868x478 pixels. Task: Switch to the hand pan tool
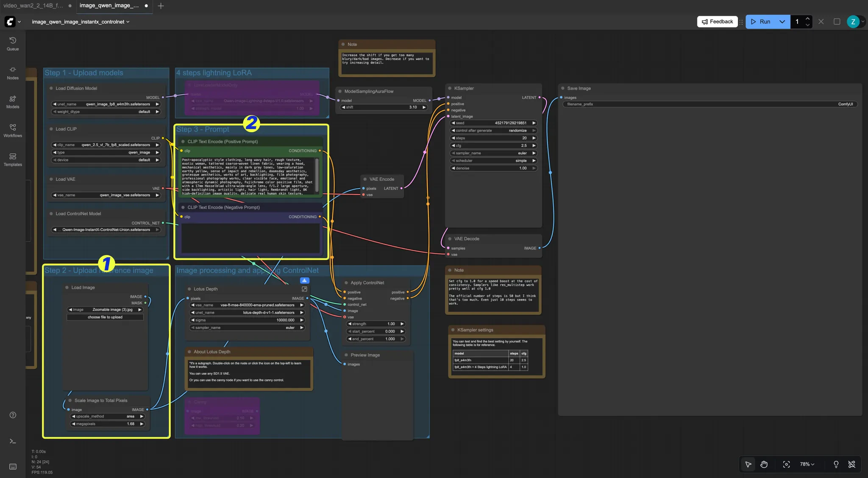coord(764,464)
